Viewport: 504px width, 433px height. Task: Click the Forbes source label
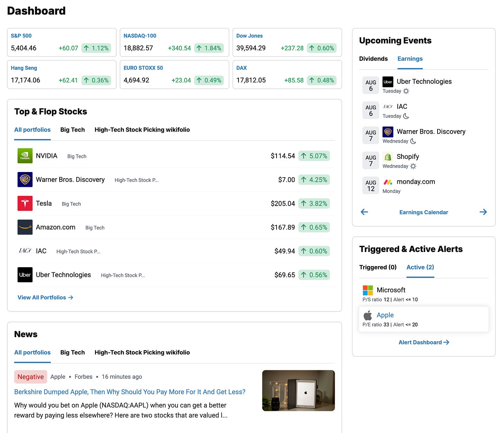point(83,377)
